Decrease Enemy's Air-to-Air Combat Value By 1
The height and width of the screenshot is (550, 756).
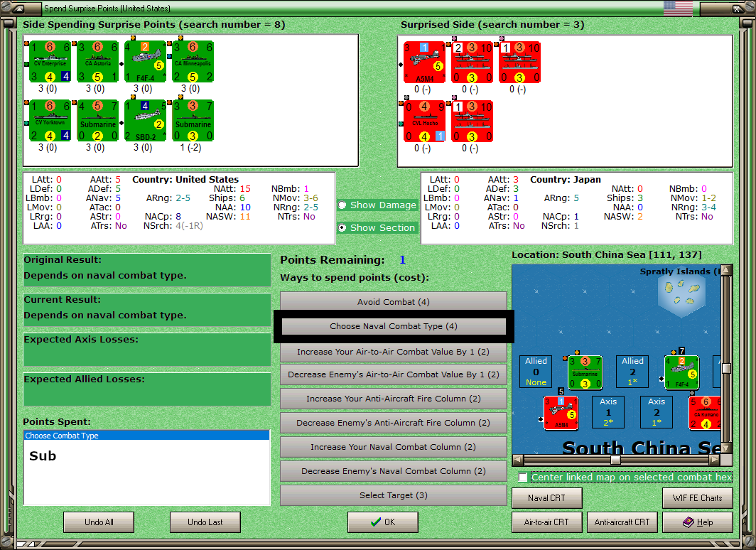click(x=393, y=374)
